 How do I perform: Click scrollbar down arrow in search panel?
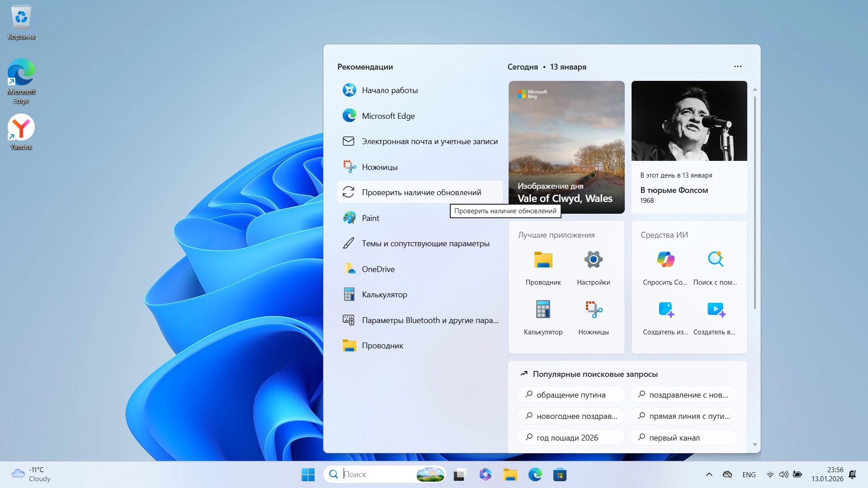[755, 445]
